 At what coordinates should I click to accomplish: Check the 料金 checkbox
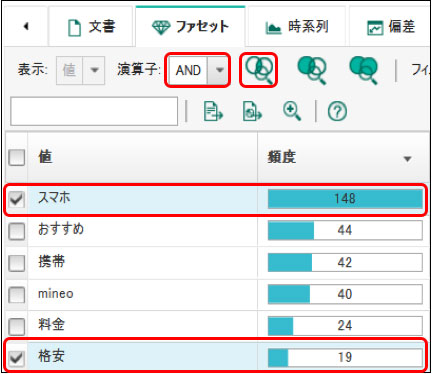[17, 326]
